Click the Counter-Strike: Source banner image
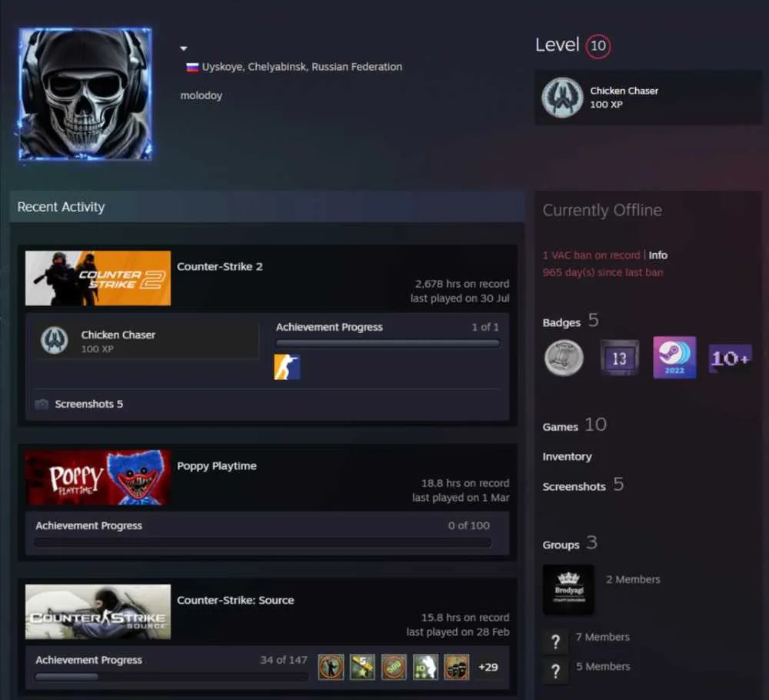The image size is (769, 700). (x=98, y=612)
